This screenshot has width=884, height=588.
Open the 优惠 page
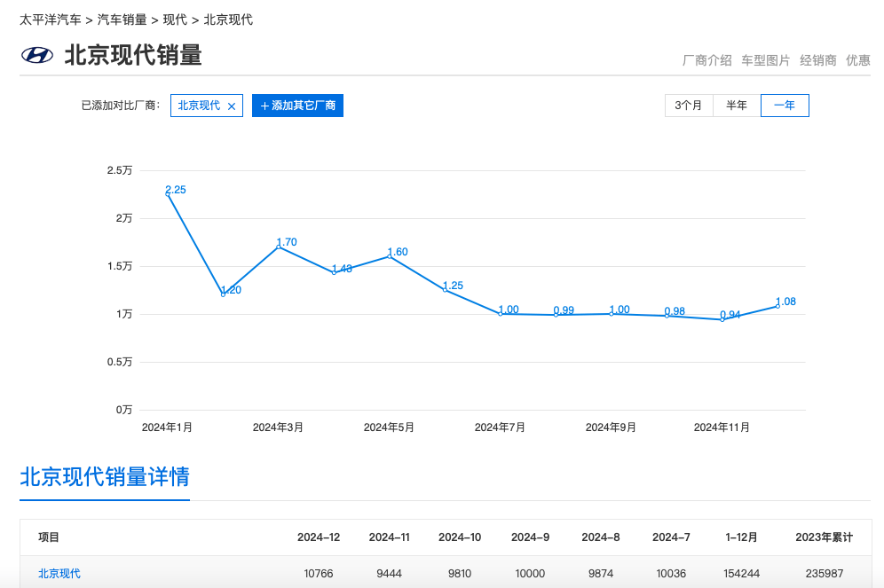857,60
